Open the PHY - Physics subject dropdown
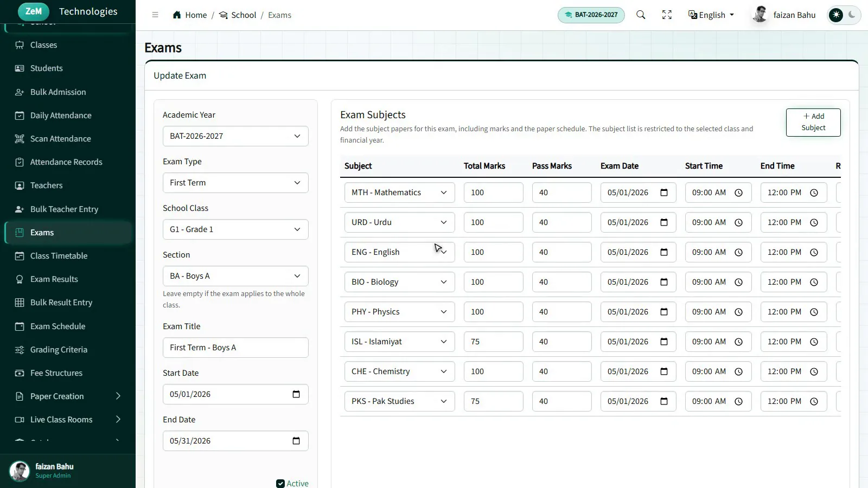 pos(399,312)
